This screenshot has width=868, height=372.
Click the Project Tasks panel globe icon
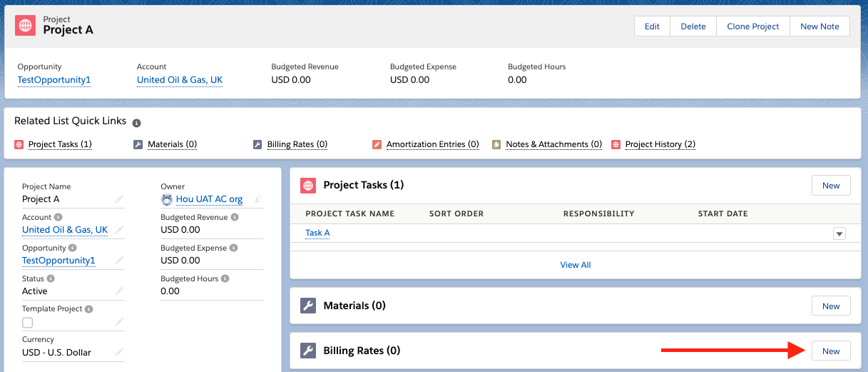coord(308,185)
